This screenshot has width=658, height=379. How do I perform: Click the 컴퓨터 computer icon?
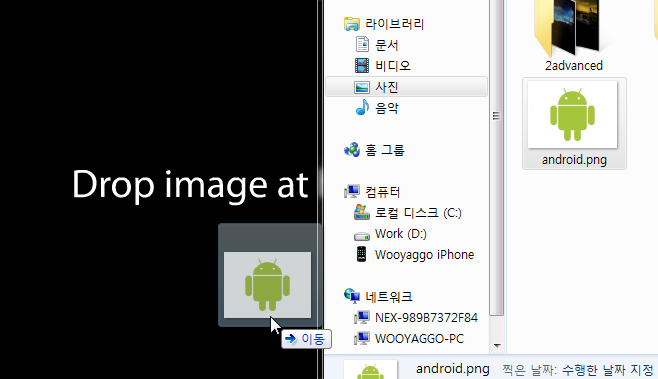(x=352, y=192)
